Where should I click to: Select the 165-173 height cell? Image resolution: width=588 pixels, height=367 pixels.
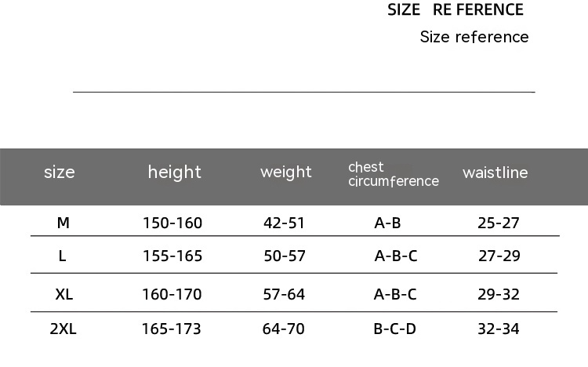tap(172, 329)
